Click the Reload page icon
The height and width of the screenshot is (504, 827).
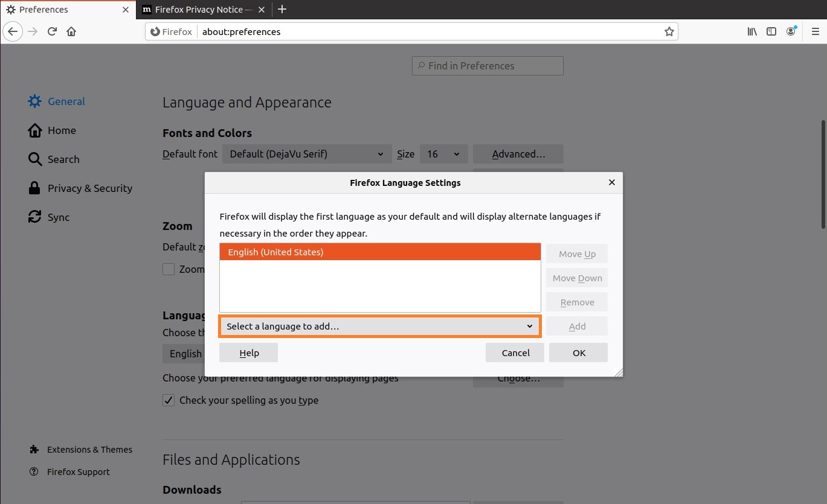point(52,31)
